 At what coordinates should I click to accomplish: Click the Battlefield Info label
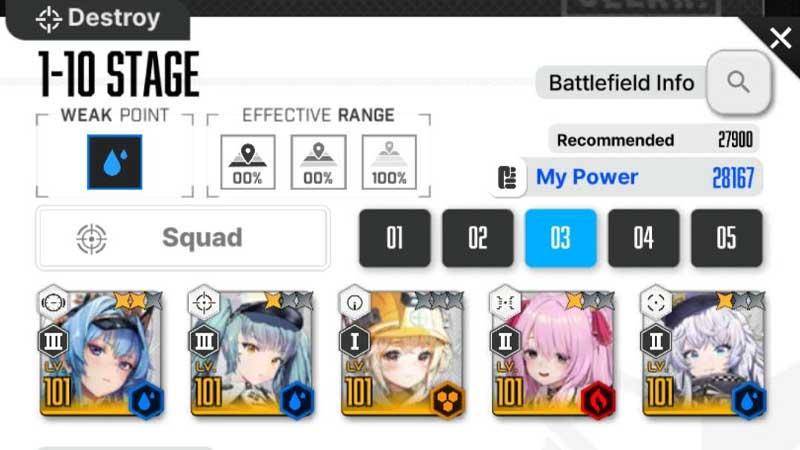(621, 83)
